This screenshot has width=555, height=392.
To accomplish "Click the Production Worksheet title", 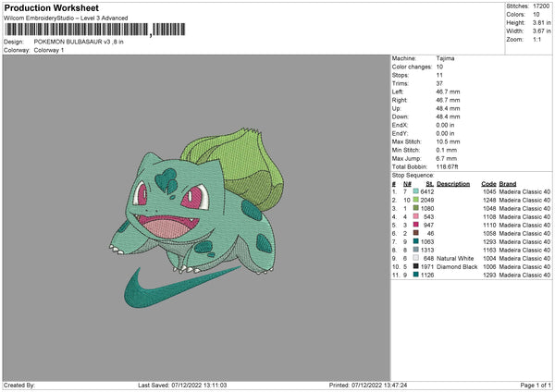I will tap(51, 7).
